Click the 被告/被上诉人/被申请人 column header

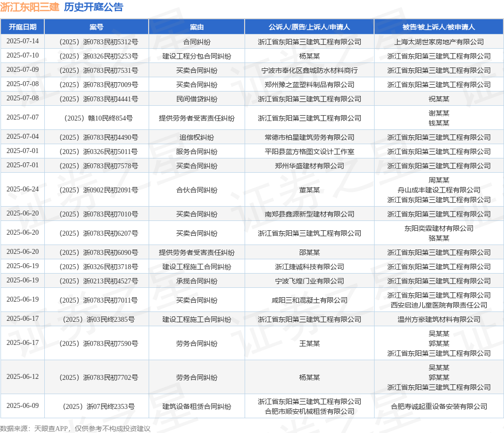[439, 27]
